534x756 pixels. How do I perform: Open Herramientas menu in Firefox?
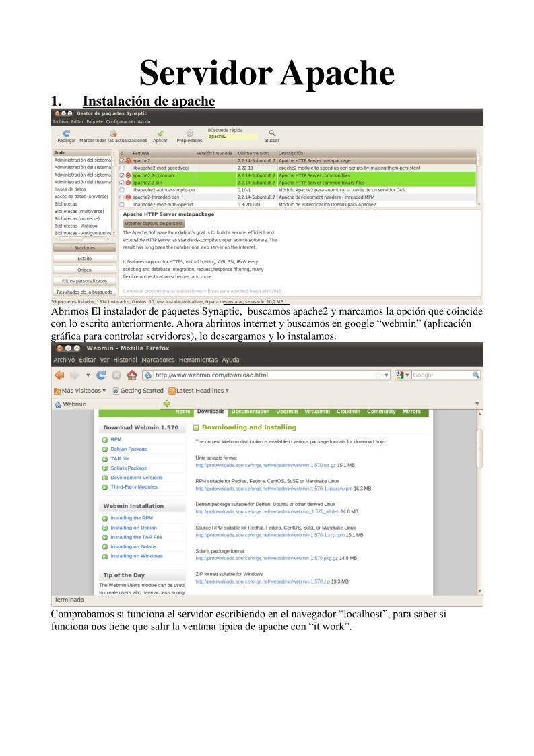point(198,360)
